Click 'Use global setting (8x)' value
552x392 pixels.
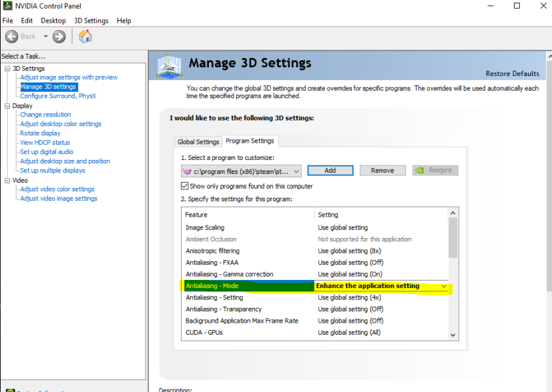[x=349, y=251]
